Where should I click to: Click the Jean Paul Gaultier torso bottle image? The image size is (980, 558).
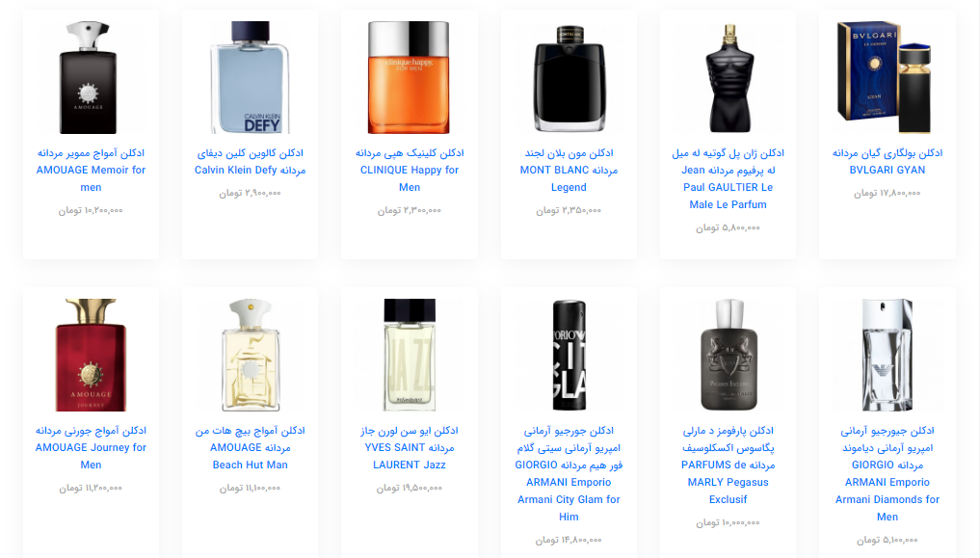(x=728, y=77)
